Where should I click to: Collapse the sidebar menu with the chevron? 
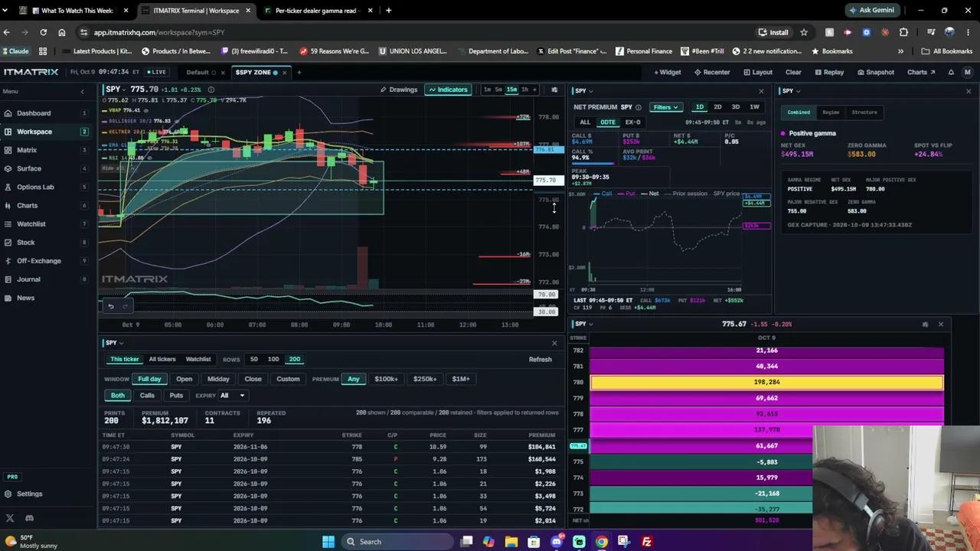(x=83, y=92)
